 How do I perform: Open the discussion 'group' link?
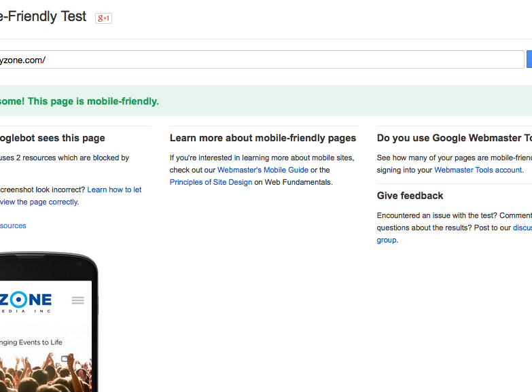[x=387, y=240]
